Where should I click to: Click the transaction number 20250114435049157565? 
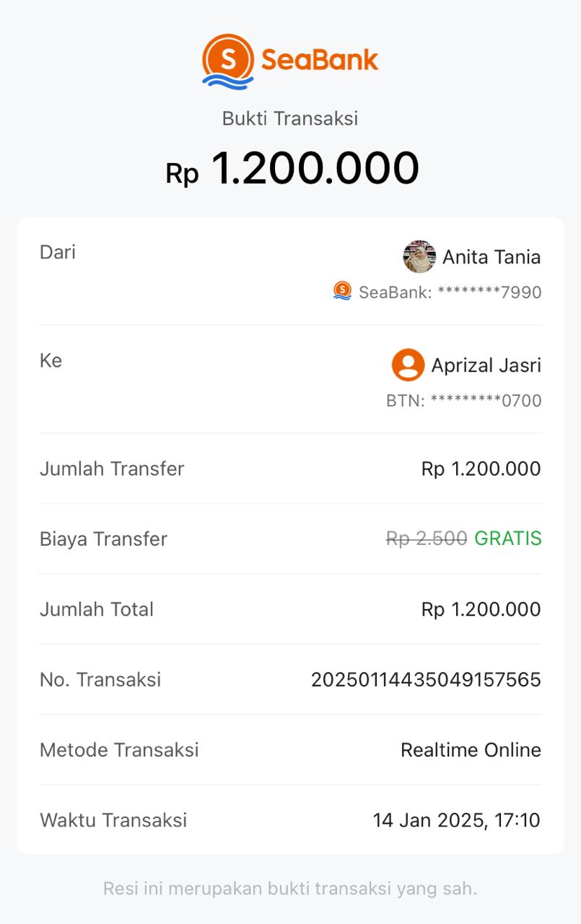(x=426, y=680)
